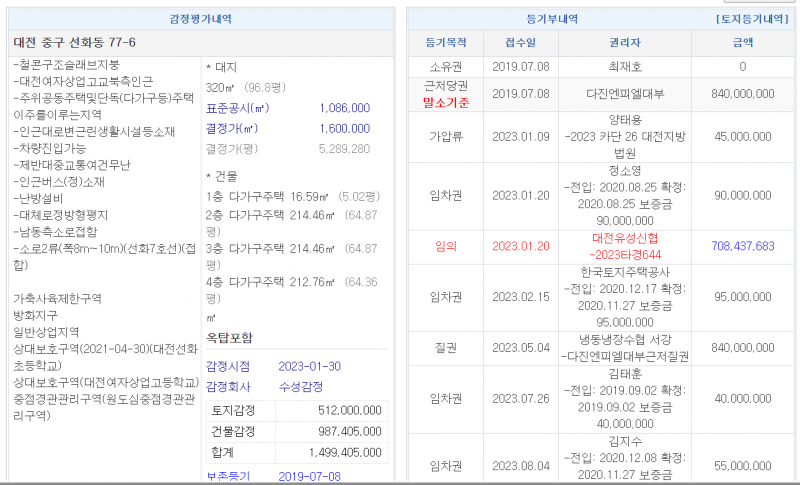
Task: Click the 금액 column header
Action: tap(742, 43)
